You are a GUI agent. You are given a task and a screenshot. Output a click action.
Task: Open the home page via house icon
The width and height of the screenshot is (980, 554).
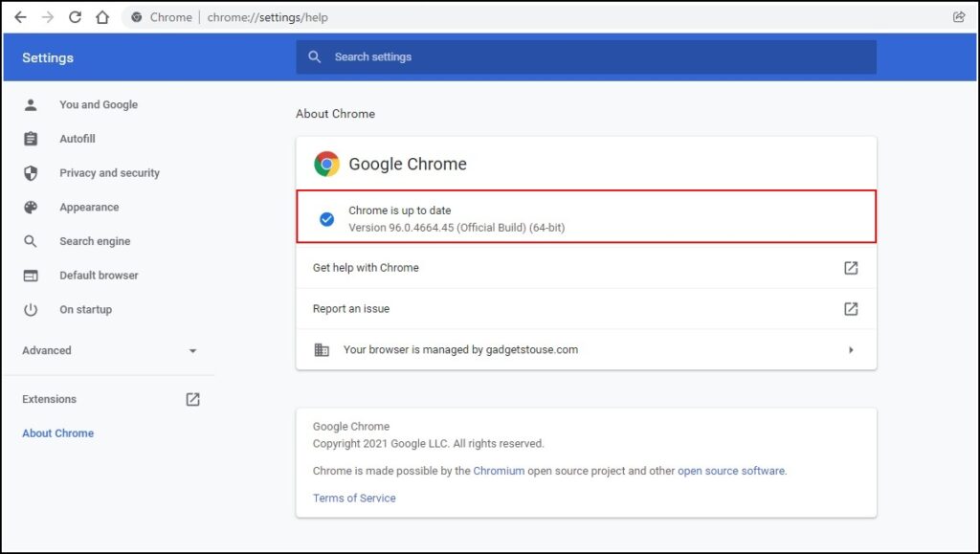pos(102,17)
